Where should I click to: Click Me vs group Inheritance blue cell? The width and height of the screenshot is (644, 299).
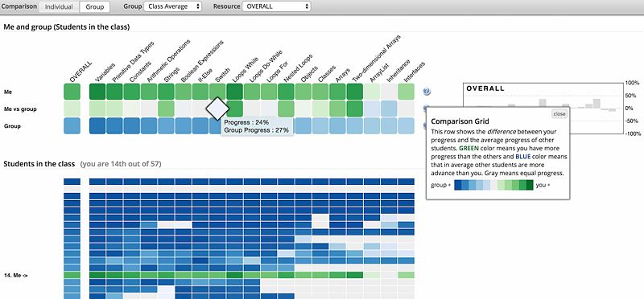(x=389, y=109)
